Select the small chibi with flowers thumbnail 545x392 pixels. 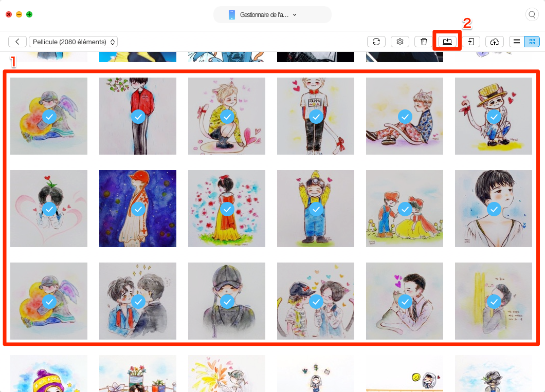316,374
